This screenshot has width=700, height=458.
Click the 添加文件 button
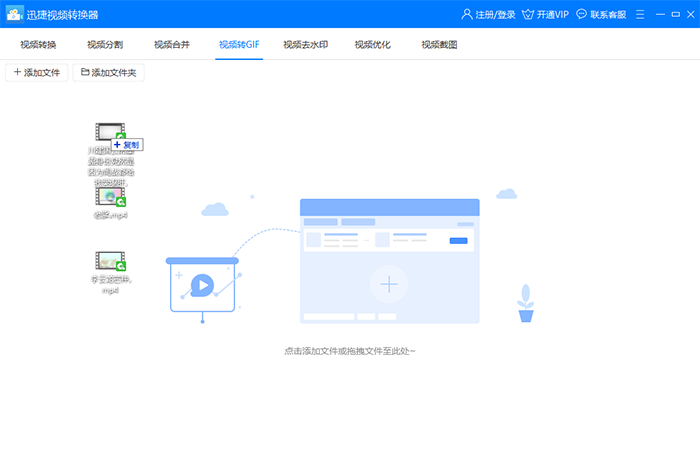(37, 73)
